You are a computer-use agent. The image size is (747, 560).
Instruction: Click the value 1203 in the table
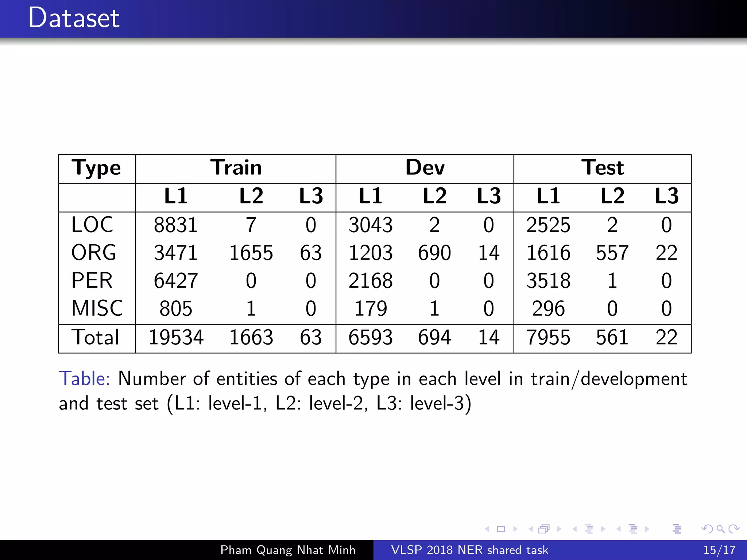pos(371,253)
